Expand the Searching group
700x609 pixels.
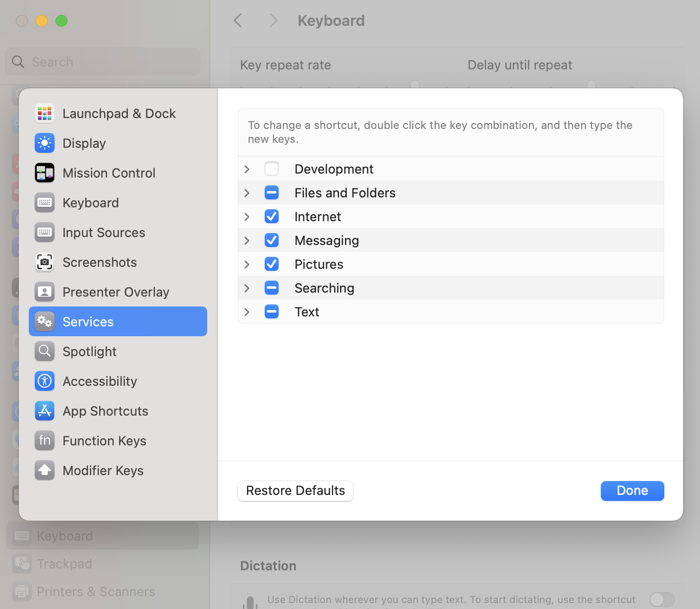click(247, 288)
